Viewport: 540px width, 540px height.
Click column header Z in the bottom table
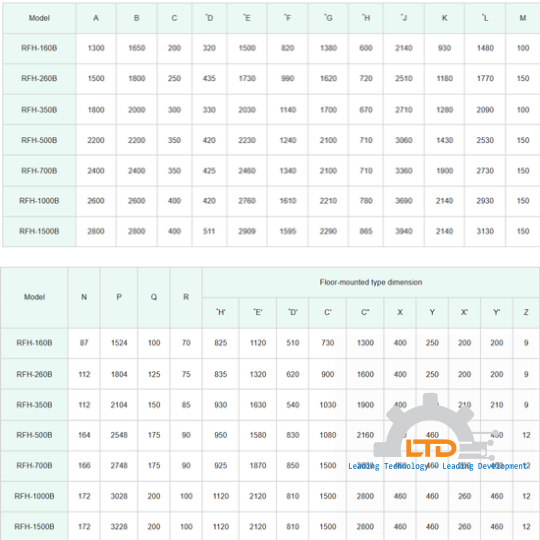[x=526, y=312]
